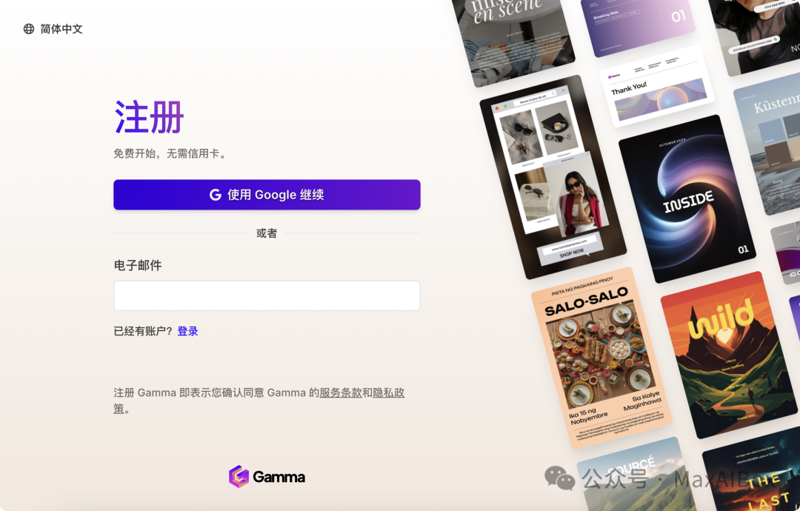Click the 已经有账户? text
This screenshot has width=800, height=511.
tap(143, 331)
